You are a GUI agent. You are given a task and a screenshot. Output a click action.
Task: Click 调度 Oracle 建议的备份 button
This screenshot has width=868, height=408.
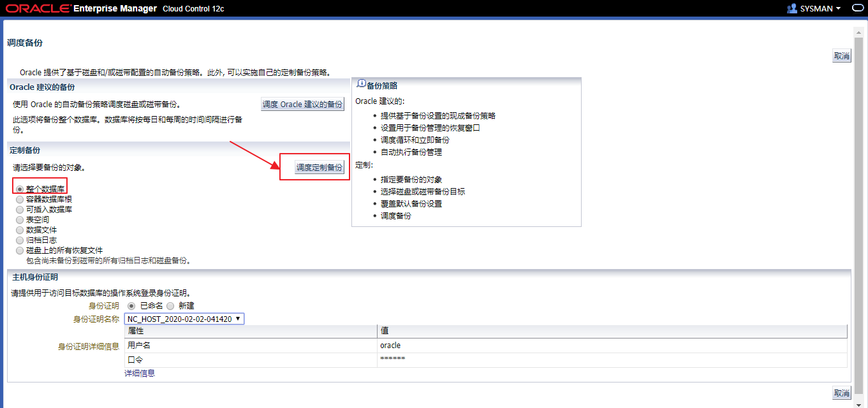tap(302, 104)
